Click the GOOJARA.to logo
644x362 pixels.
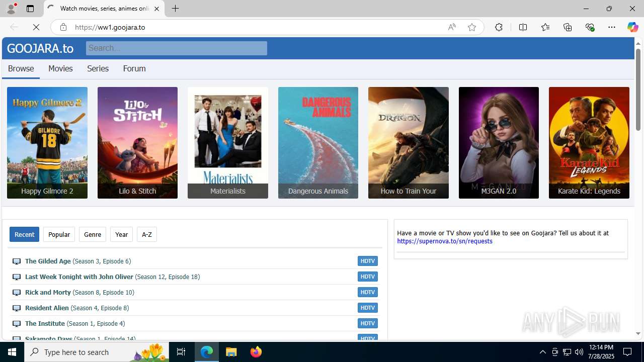point(40,48)
